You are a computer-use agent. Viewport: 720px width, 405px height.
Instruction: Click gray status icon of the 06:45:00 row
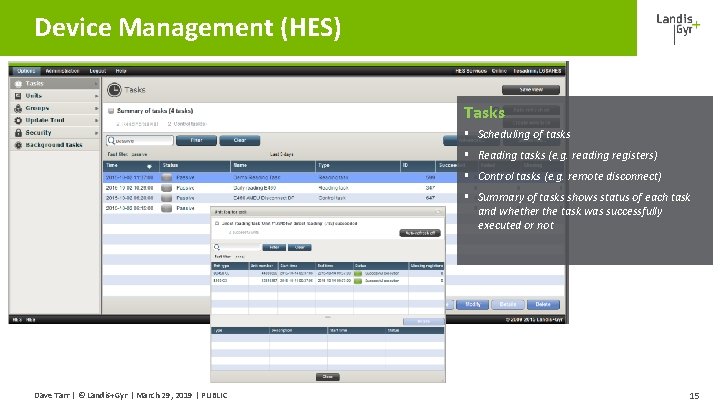pyautogui.click(x=167, y=208)
